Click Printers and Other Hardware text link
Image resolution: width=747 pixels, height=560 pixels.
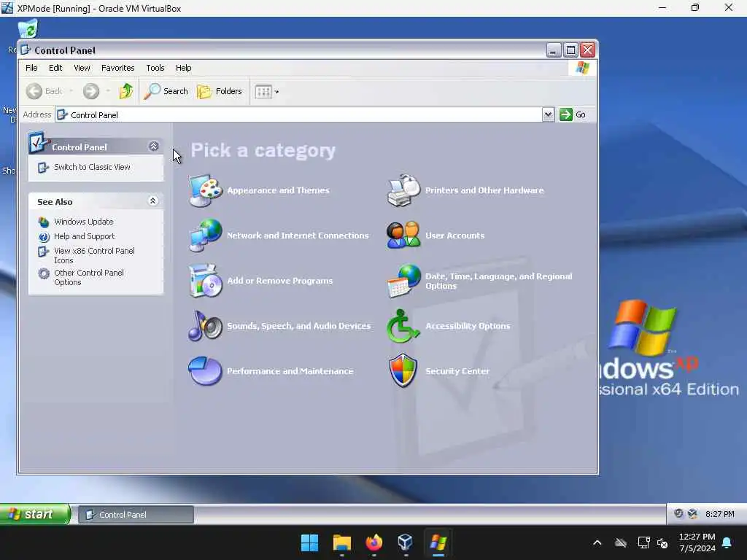point(484,190)
